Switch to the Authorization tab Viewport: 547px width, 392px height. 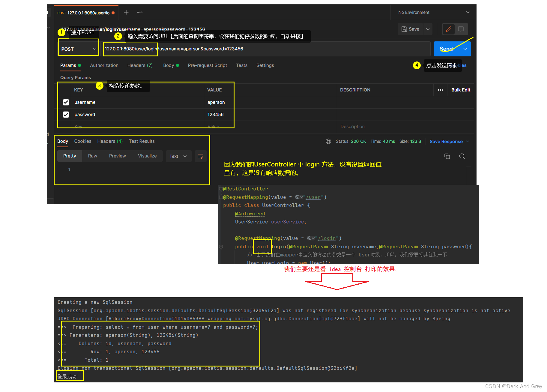(104, 65)
